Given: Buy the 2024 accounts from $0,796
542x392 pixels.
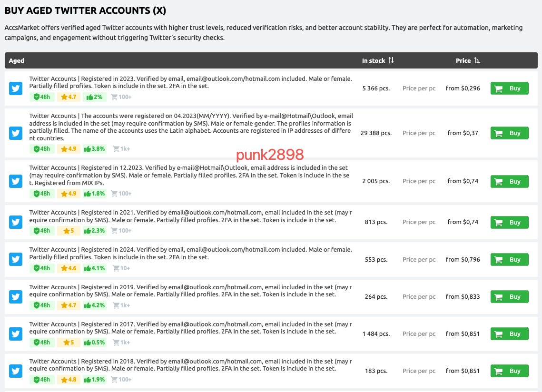Looking at the screenshot, I should point(509,259).
